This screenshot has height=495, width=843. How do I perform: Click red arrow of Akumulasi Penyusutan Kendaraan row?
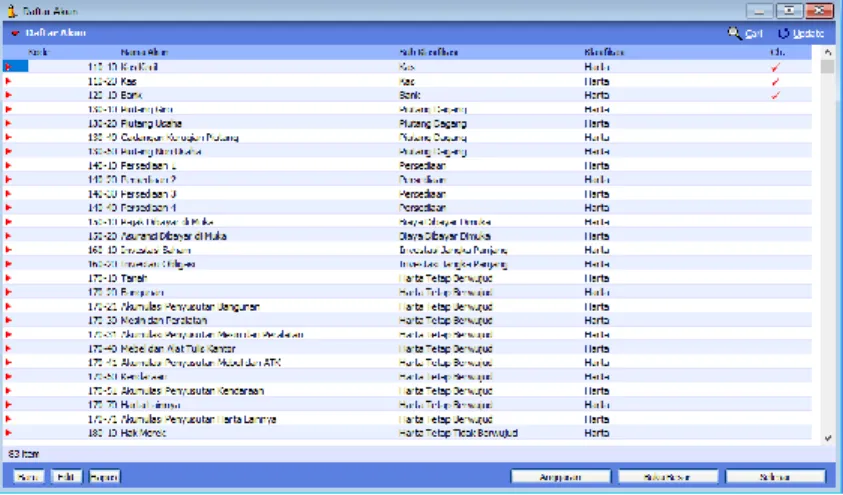(x=8, y=391)
